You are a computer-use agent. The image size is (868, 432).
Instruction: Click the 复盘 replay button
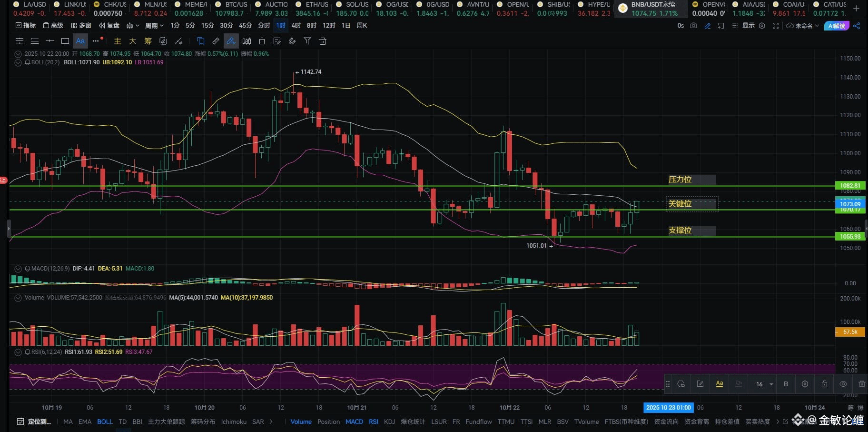(x=109, y=26)
